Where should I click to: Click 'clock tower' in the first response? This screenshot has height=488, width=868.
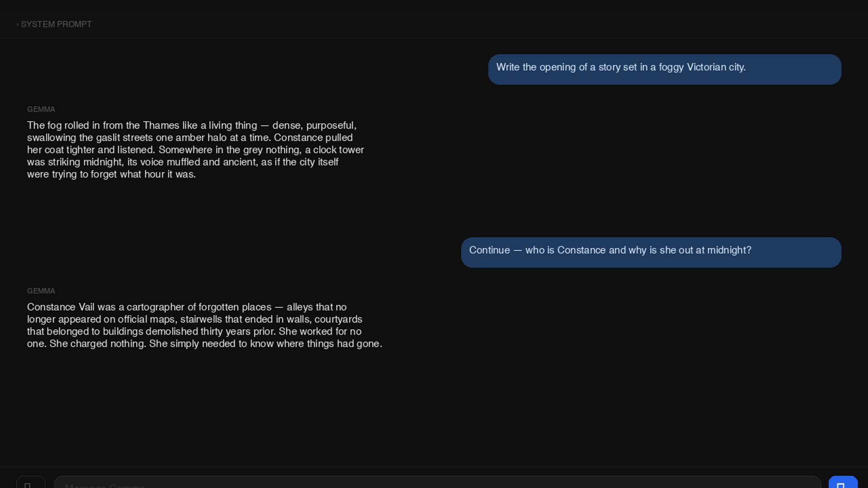(338, 150)
